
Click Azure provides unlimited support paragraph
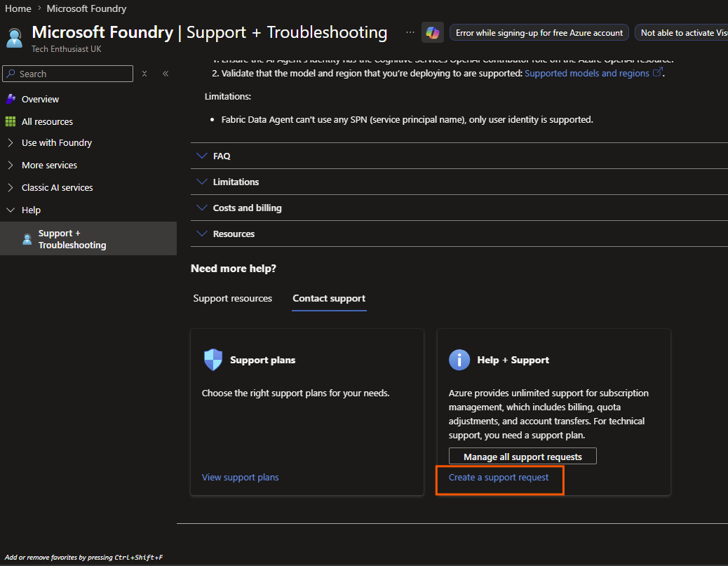click(548, 415)
